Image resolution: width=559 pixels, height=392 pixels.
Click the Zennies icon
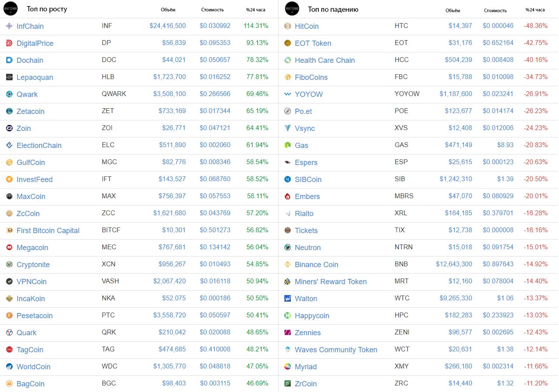click(287, 333)
